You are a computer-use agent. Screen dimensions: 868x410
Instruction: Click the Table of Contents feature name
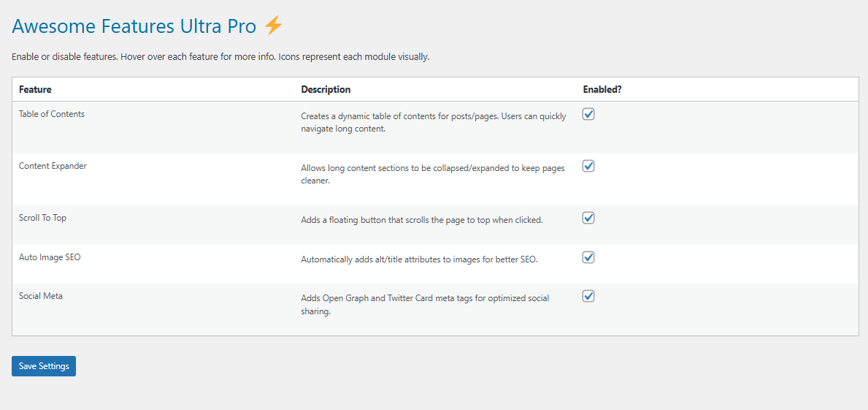coord(52,114)
